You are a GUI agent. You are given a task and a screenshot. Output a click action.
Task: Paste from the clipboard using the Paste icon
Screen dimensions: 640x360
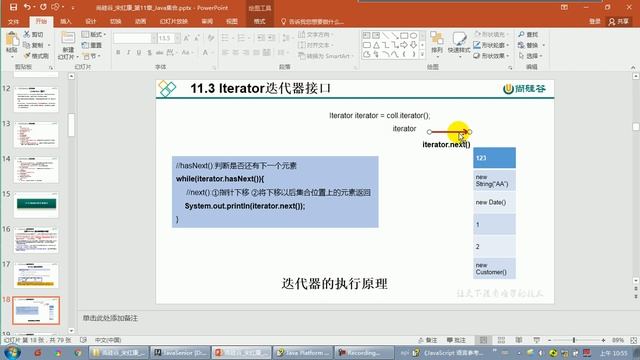point(11,40)
